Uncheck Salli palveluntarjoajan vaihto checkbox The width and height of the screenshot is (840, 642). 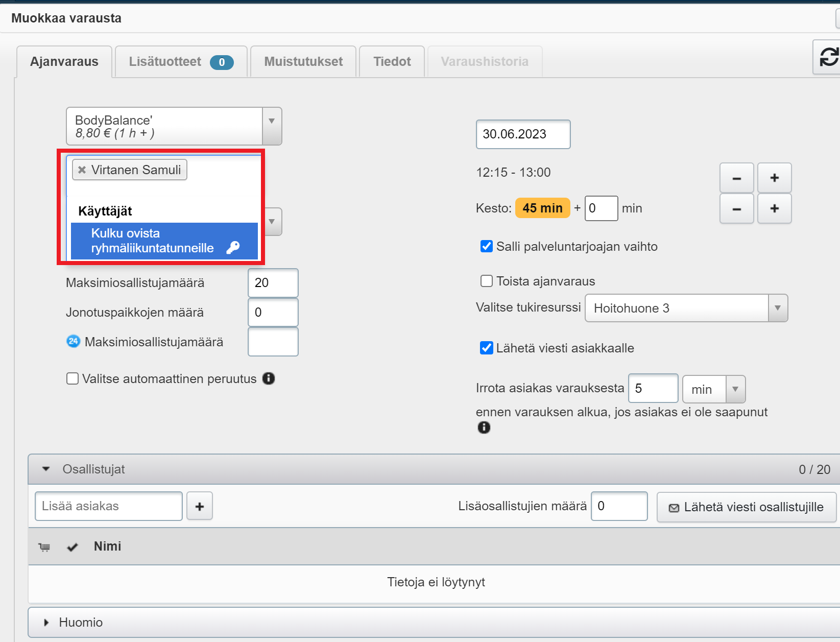[x=487, y=247]
